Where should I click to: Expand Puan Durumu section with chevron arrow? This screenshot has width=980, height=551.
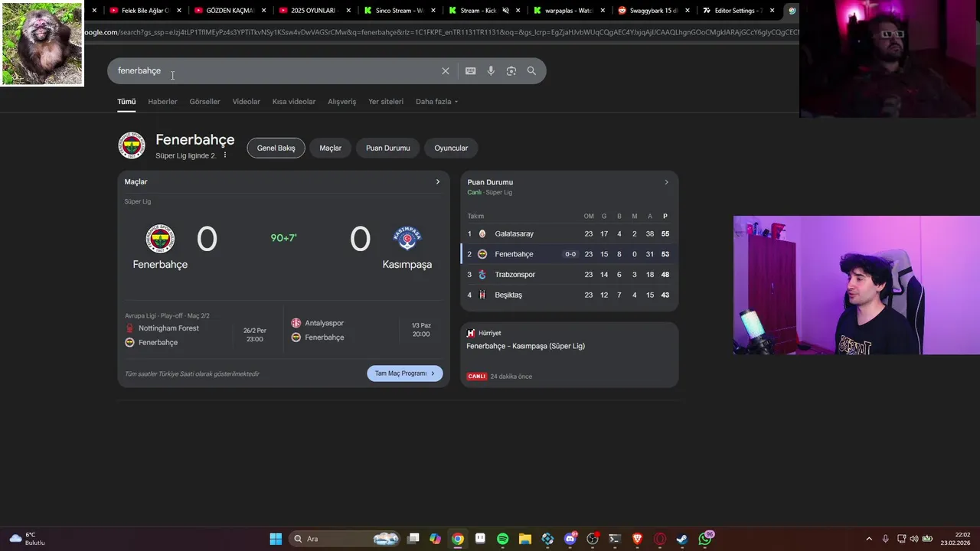tap(666, 182)
